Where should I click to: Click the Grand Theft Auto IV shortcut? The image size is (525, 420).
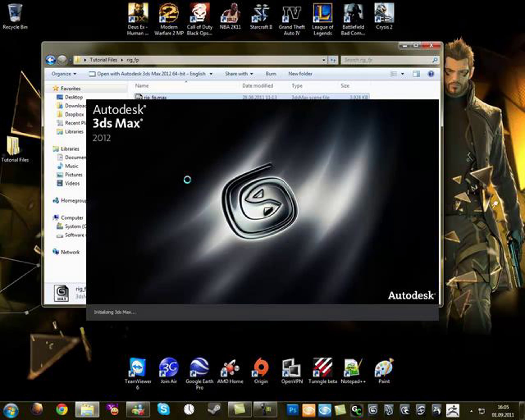tap(292, 19)
